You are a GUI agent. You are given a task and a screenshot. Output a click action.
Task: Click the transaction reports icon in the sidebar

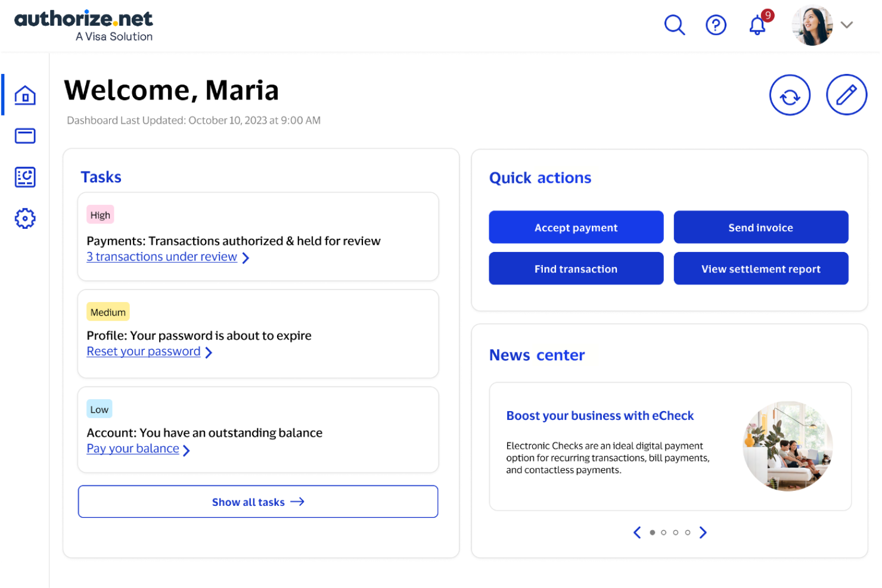(x=25, y=177)
